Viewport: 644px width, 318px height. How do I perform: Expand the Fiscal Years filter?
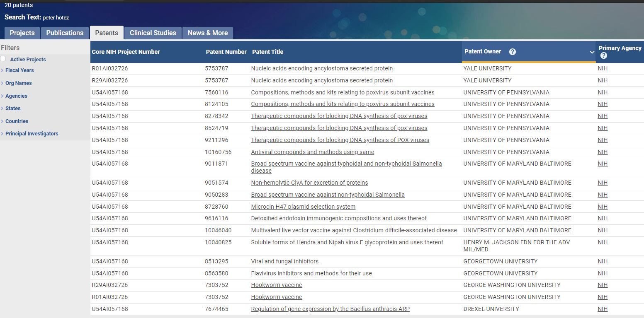(x=19, y=70)
